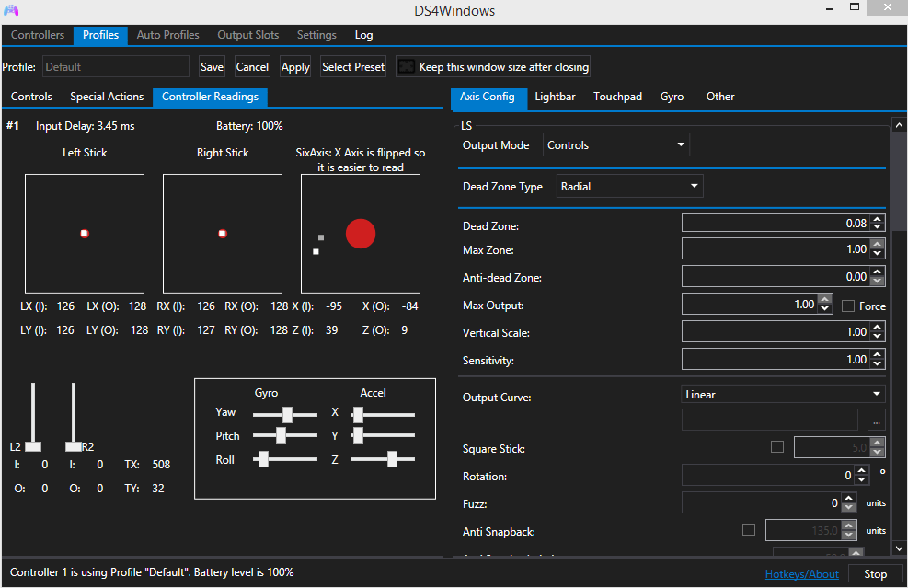The image size is (908, 588).
Task: Increase Rotation value with up arrow
Action: 862,471
